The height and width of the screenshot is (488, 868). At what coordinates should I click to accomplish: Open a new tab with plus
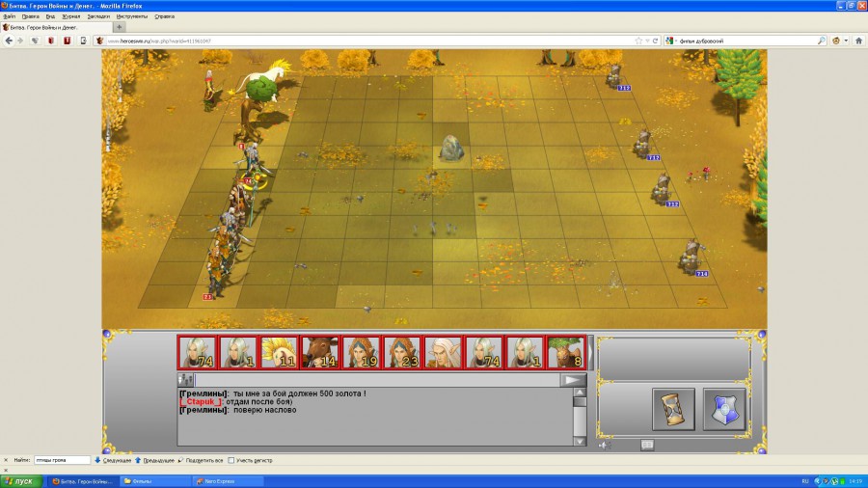click(119, 27)
